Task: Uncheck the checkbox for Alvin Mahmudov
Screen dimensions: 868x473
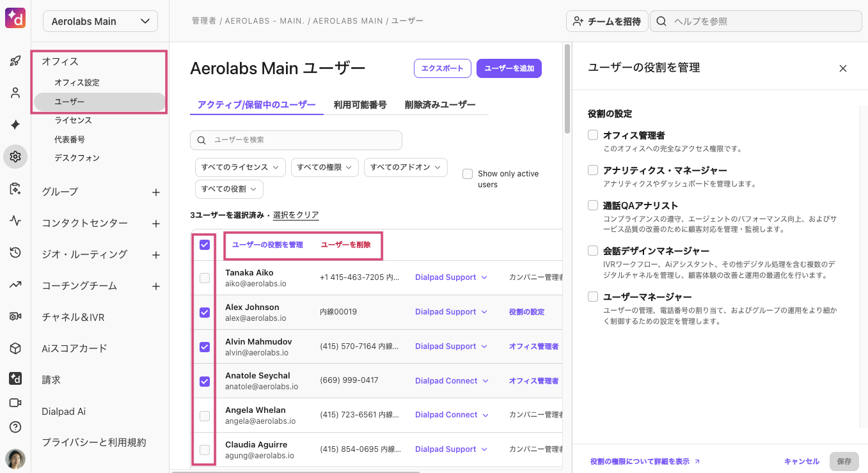Action: click(x=205, y=347)
